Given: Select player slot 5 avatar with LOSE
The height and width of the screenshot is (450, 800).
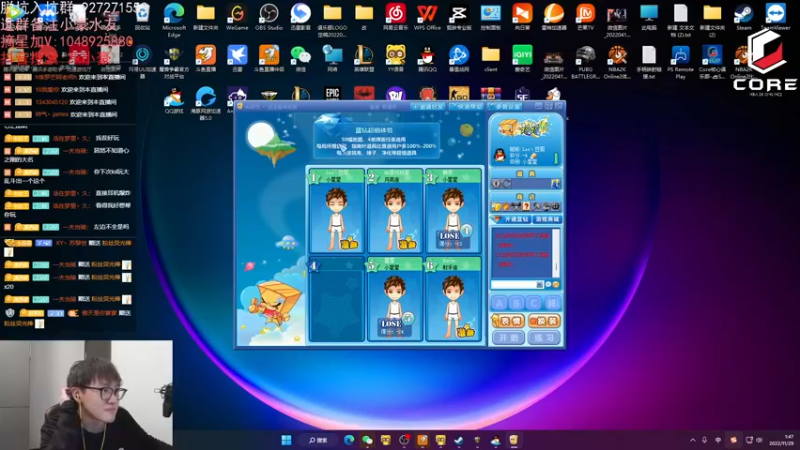Looking at the screenshot, I should coord(395,299).
